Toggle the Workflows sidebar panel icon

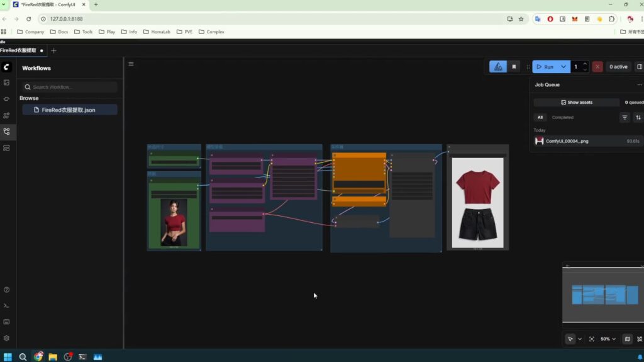coord(6,132)
